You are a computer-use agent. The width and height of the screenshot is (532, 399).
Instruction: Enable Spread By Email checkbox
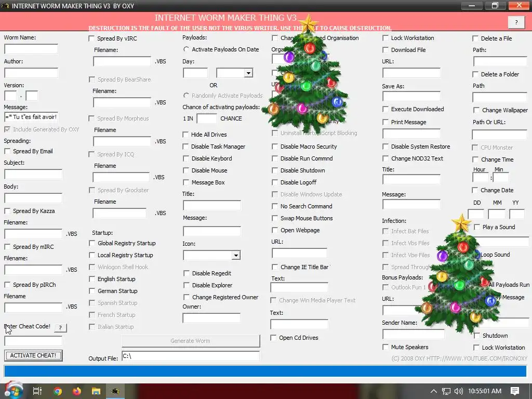tap(7, 151)
